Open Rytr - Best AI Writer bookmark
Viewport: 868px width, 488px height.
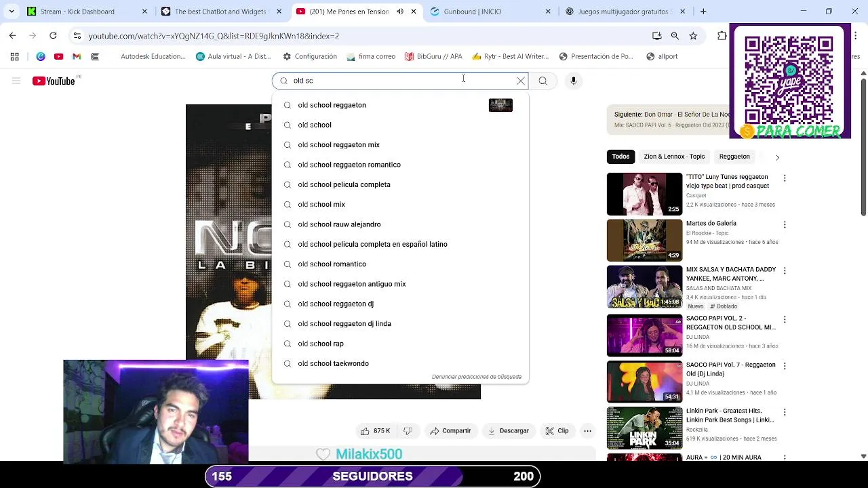[511, 57]
